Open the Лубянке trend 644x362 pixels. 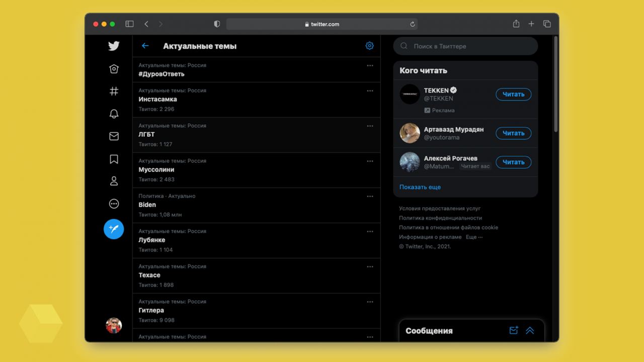coord(257,240)
